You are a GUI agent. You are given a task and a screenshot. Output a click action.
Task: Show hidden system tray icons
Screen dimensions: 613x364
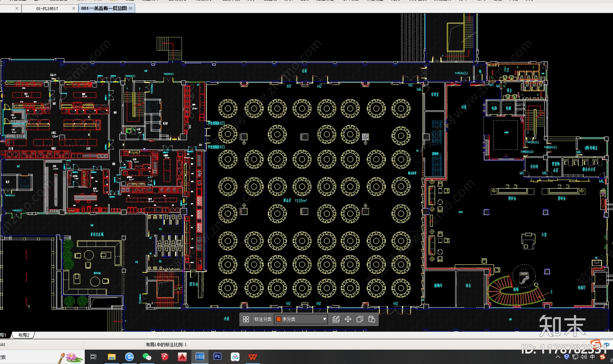[x=558, y=357]
